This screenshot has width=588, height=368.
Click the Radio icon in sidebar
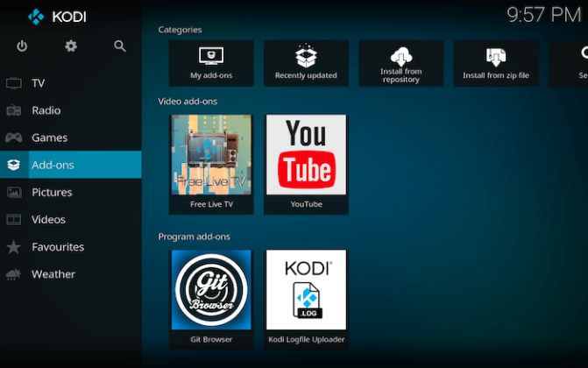pos(14,110)
